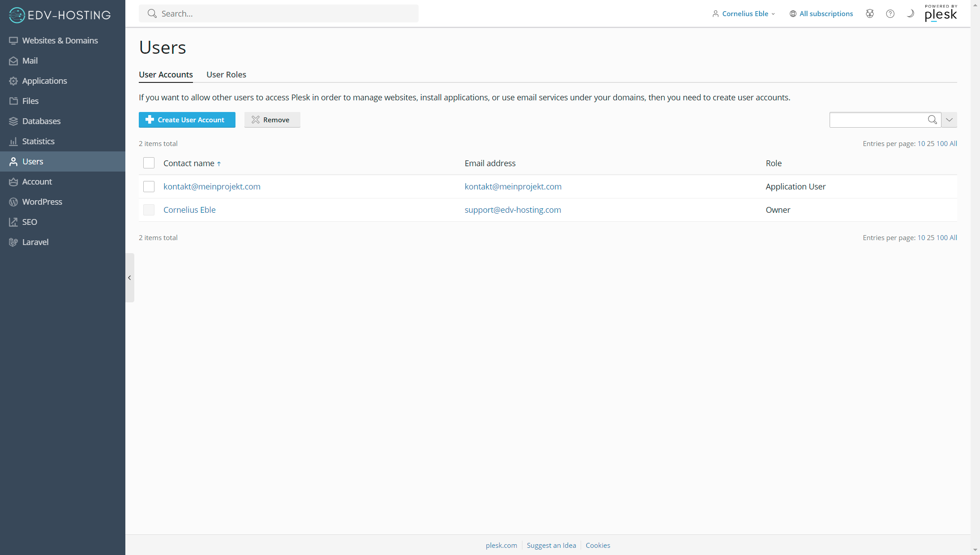
Task: Open the Mail envelope icon
Action: pos(13,60)
